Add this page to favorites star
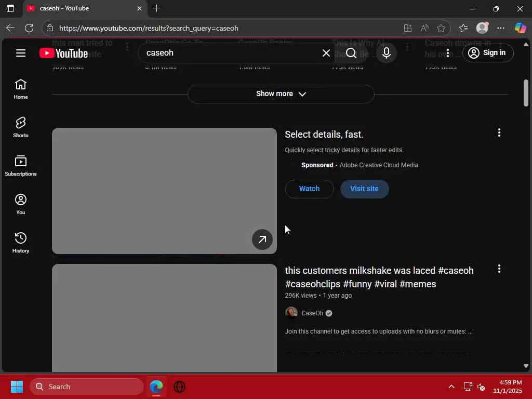 [x=441, y=28]
